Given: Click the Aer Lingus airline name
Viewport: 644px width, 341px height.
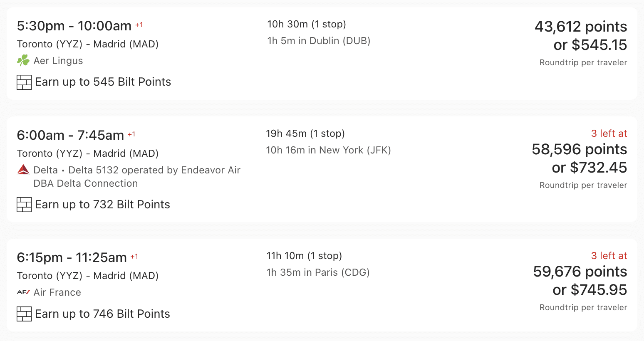Looking at the screenshot, I should 58,61.
